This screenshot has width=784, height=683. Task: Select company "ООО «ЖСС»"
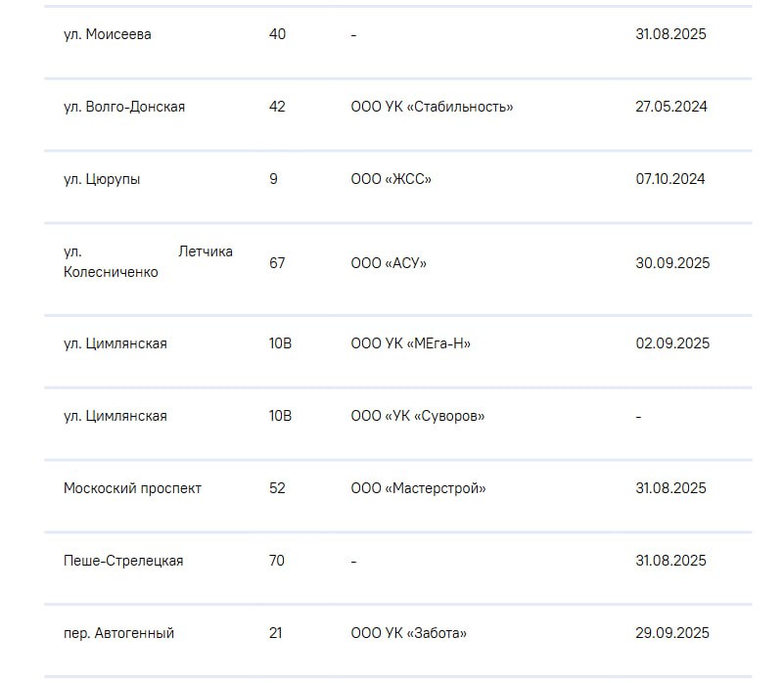[391, 179]
